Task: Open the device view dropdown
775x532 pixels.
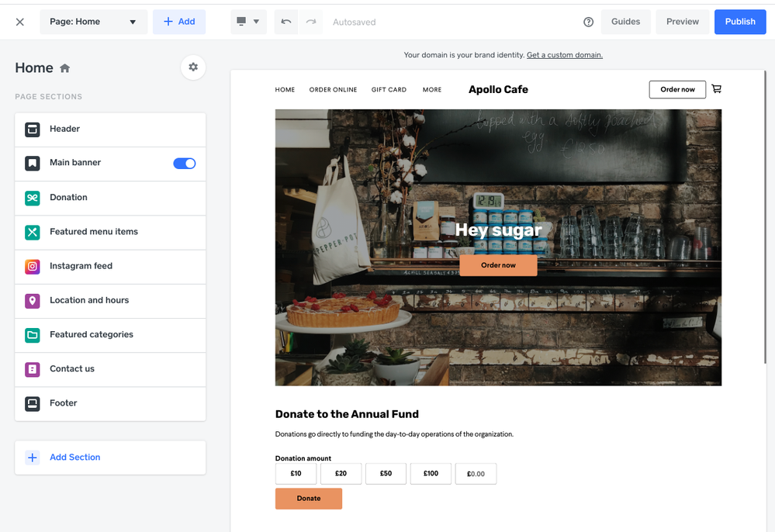Action: tap(248, 22)
